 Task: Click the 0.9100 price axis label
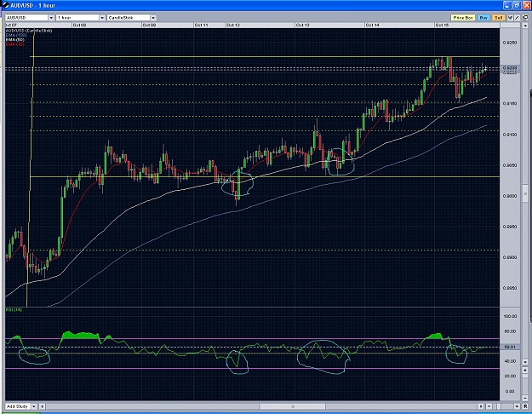tap(510, 135)
